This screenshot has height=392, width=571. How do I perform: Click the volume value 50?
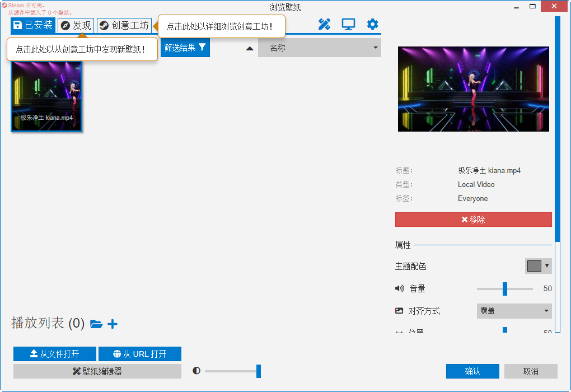point(547,288)
